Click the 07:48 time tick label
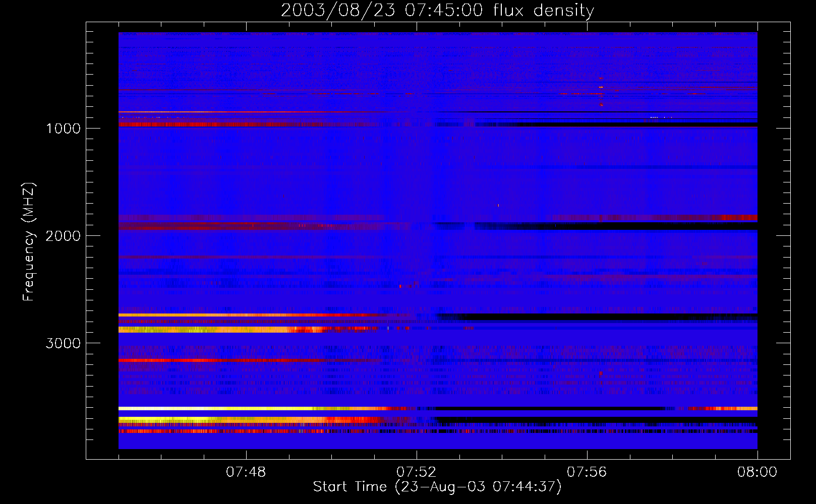This screenshot has width=816, height=504. (x=246, y=472)
